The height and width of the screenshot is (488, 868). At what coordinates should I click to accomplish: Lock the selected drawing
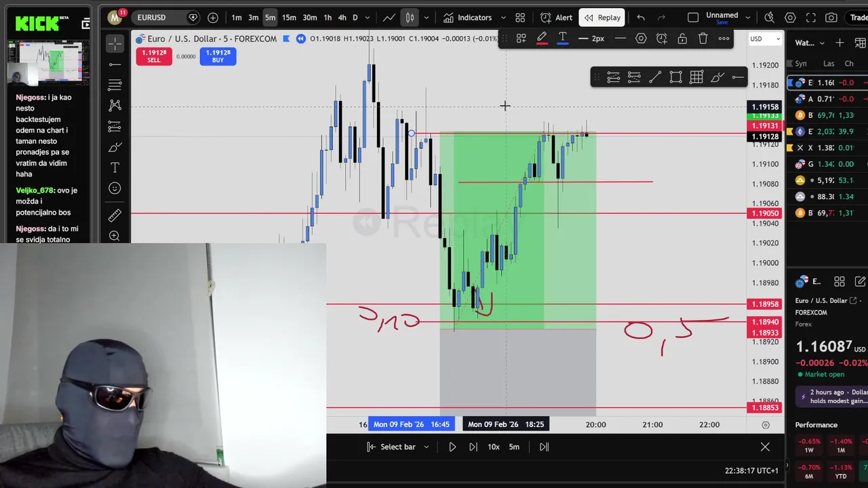click(x=682, y=39)
